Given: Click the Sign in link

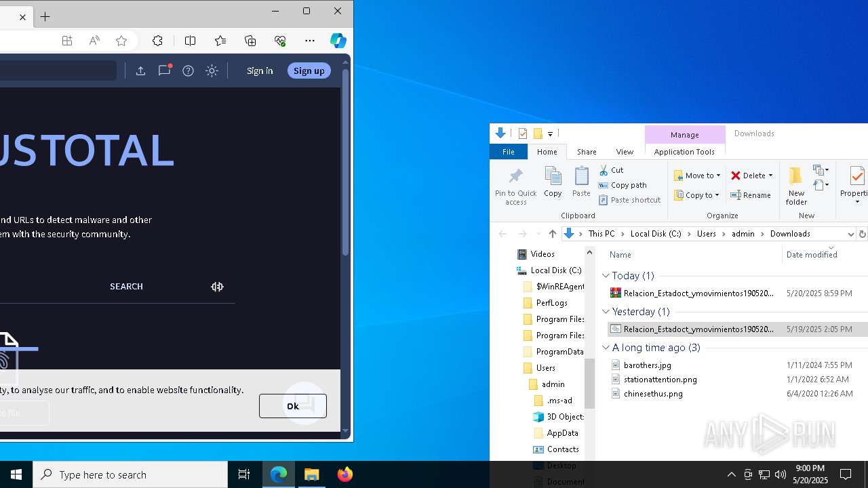Looking at the screenshot, I should point(260,70).
